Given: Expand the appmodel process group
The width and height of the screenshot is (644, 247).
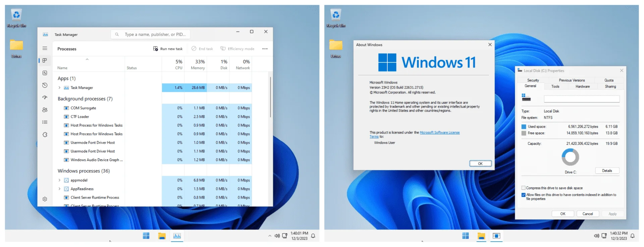Looking at the screenshot, I should click(x=59, y=180).
